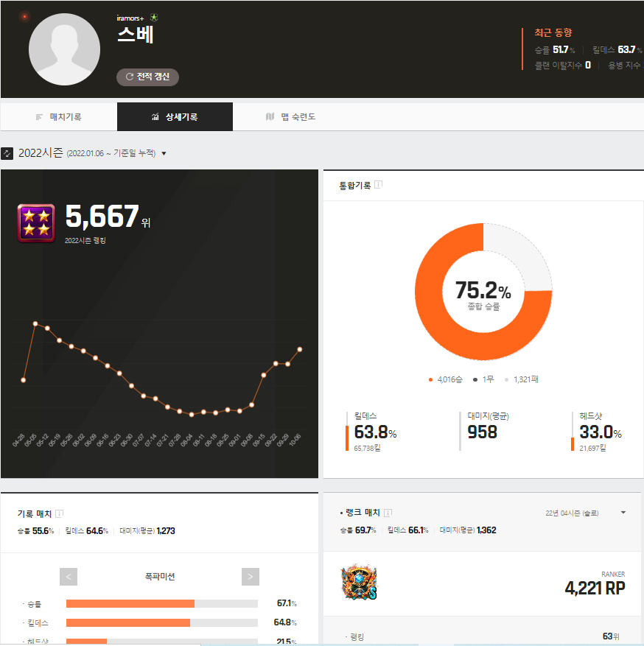This screenshot has width=644, height=646.
Task: Click the season swap icon beside 2022시즌
Action: pyautogui.click(x=7, y=153)
